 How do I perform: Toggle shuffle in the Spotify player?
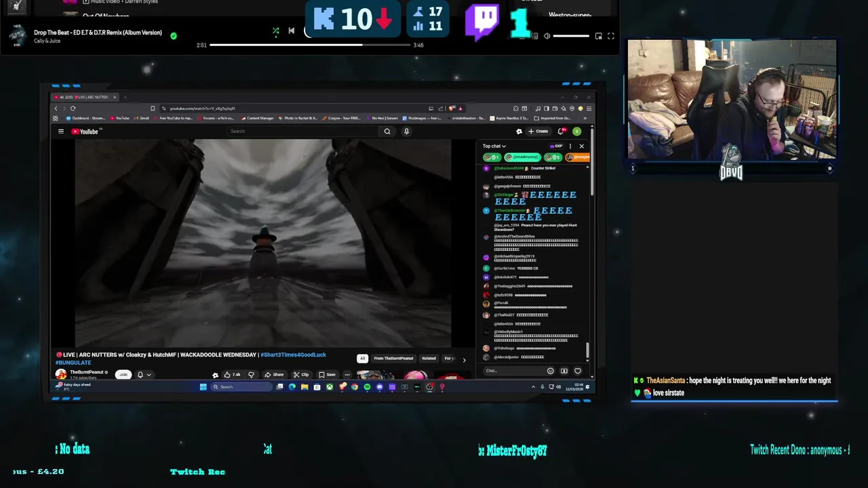pos(275,30)
